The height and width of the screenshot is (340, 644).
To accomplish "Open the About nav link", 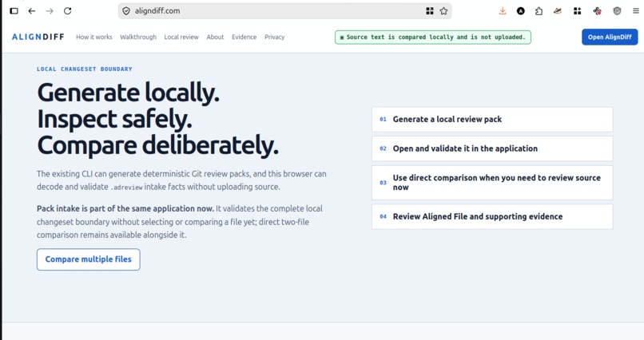I will [x=215, y=37].
